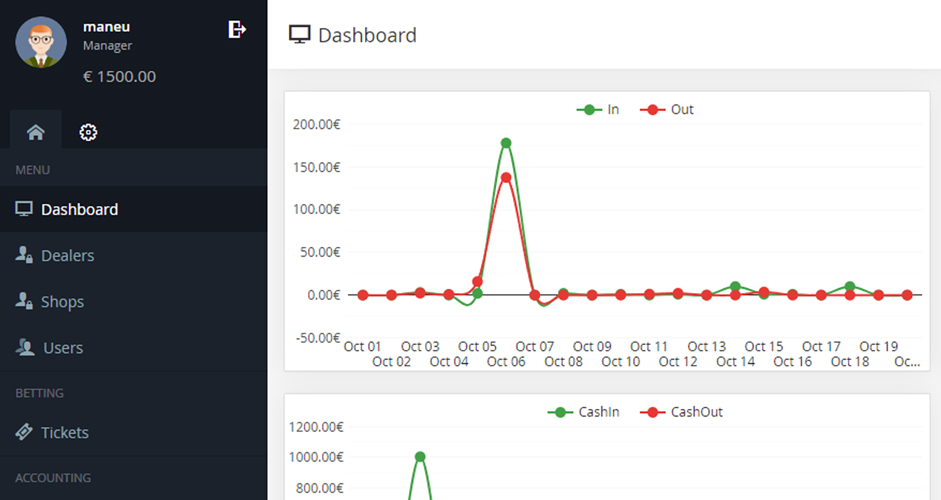This screenshot has height=500, width=941.
Task: Click the Oct 06 peak In data point
Action: (x=506, y=143)
